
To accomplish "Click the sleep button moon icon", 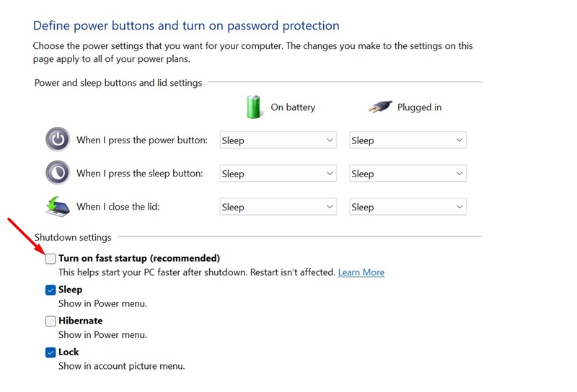I will [x=58, y=173].
